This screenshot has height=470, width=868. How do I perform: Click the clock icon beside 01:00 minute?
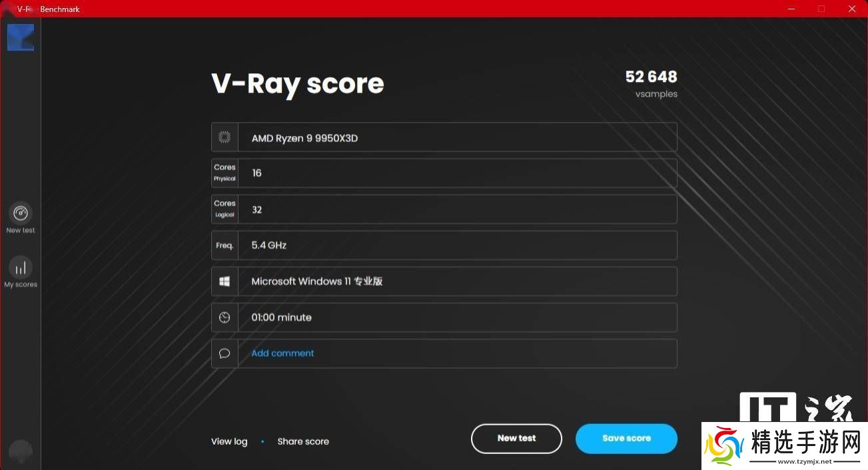pos(224,317)
